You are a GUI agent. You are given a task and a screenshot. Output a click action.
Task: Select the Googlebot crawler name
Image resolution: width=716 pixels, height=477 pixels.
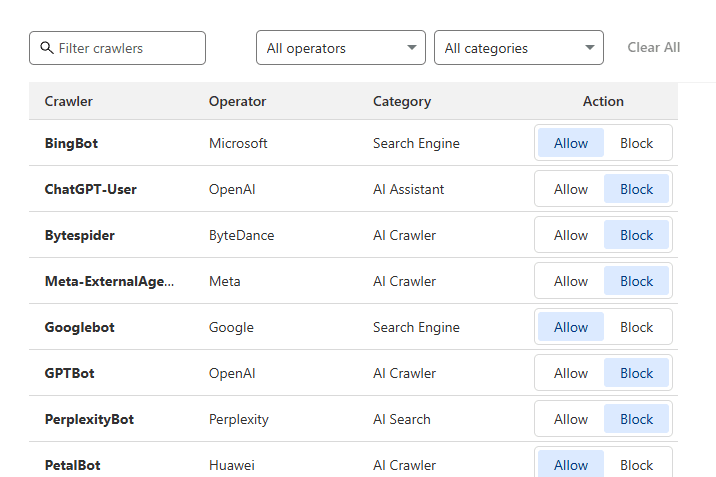tap(79, 327)
